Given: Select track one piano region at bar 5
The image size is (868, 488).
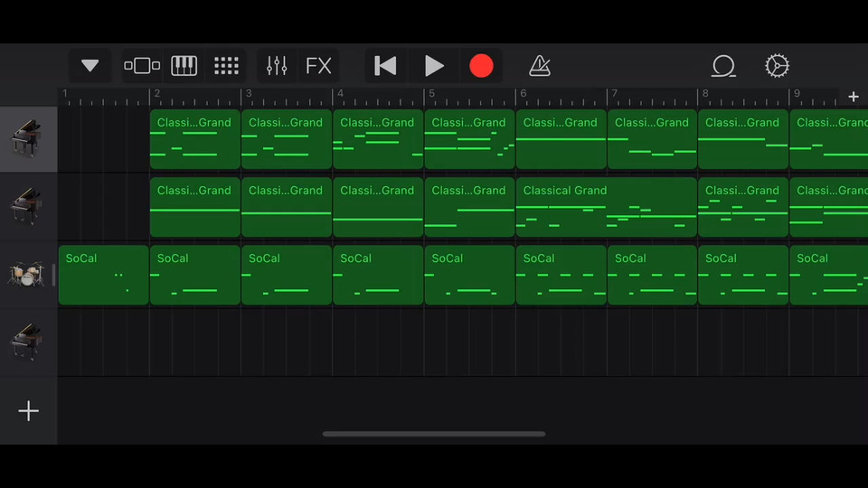Looking at the screenshot, I should pos(469,139).
